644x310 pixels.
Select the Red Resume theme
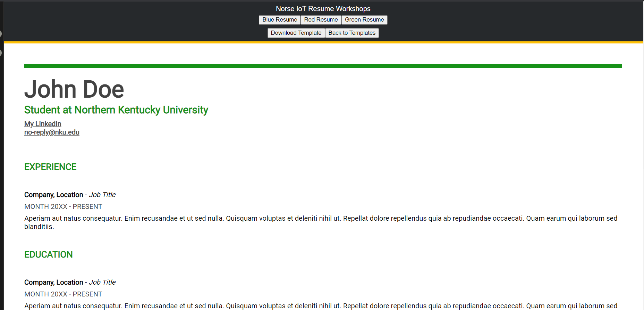coord(321,20)
